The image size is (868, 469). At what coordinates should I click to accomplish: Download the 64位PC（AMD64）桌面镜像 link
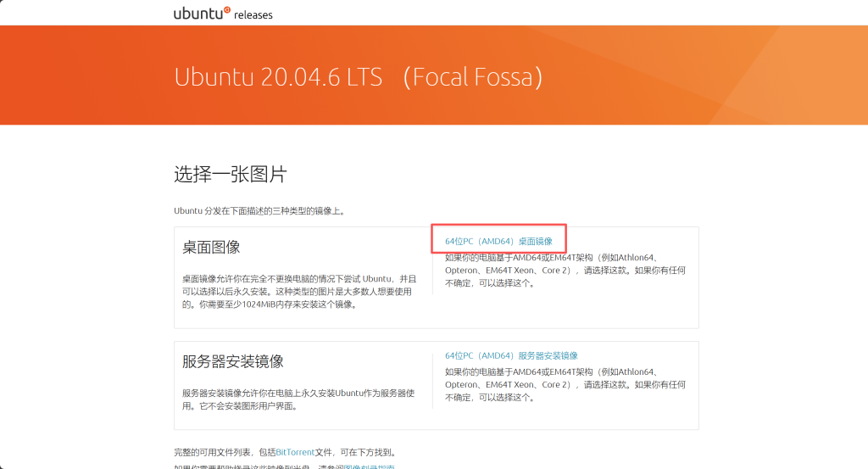tap(498, 242)
